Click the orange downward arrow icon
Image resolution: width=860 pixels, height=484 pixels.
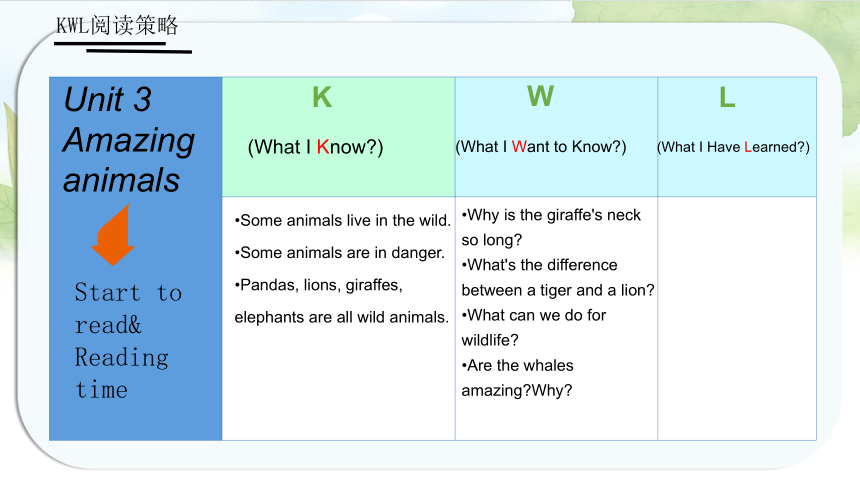(113, 235)
